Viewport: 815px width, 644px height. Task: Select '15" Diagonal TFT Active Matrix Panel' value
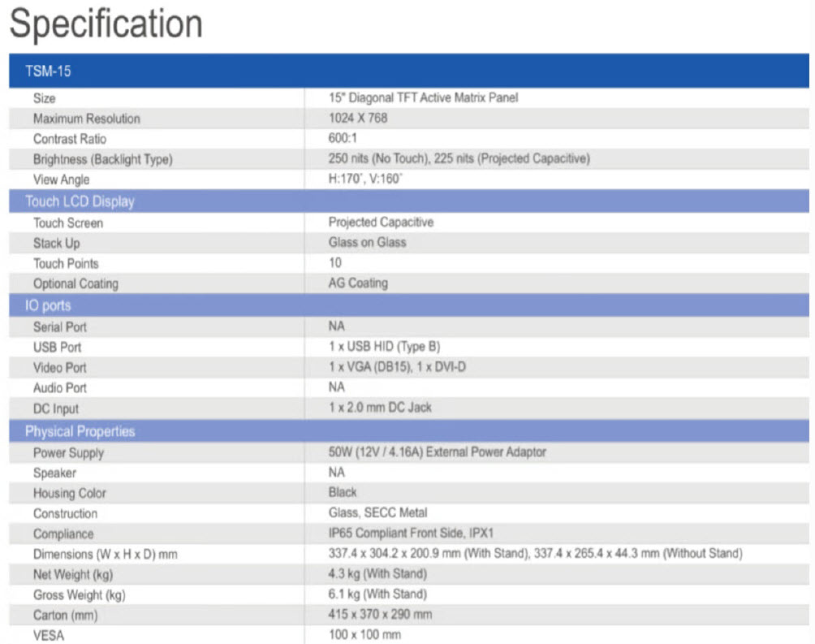[423, 97]
